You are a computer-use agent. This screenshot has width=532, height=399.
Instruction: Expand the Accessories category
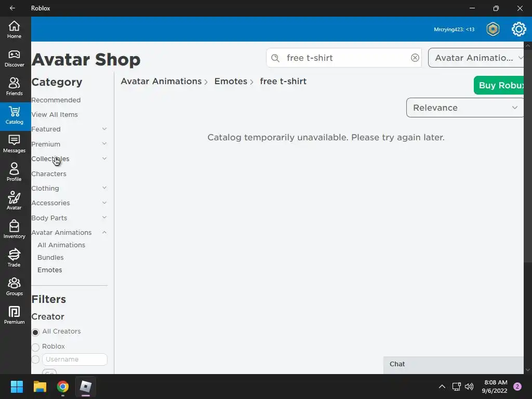pyautogui.click(x=104, y=203)
